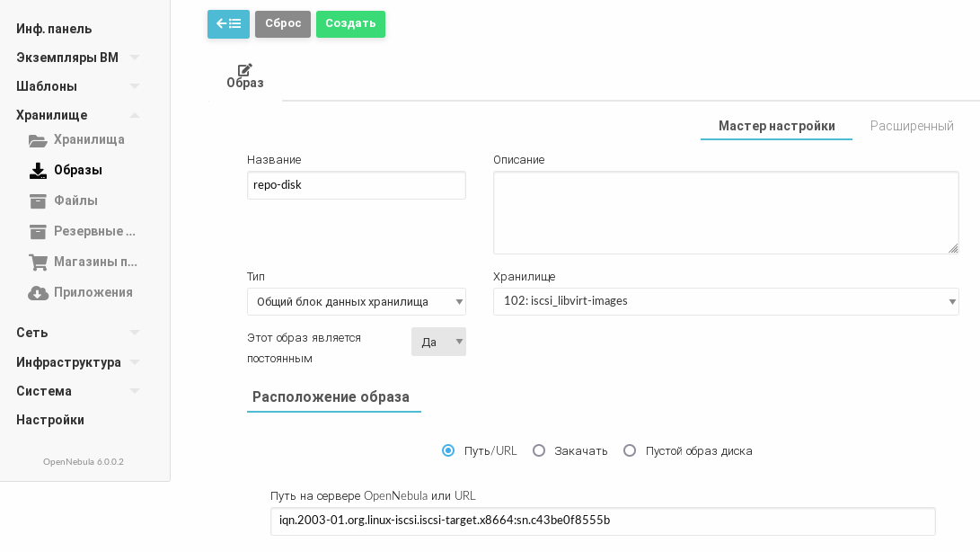Click the back-to-list arrow button

coord(228,24)
